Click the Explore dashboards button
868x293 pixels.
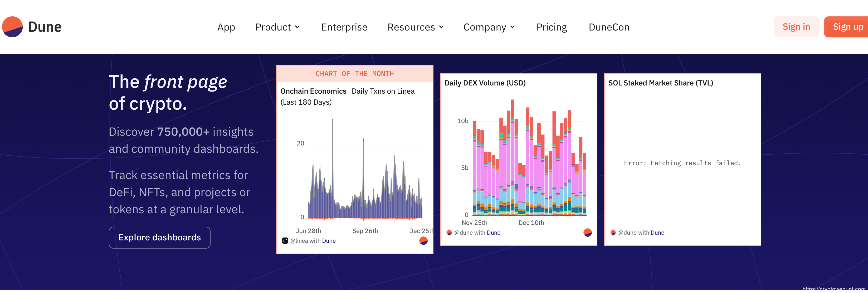159,238
